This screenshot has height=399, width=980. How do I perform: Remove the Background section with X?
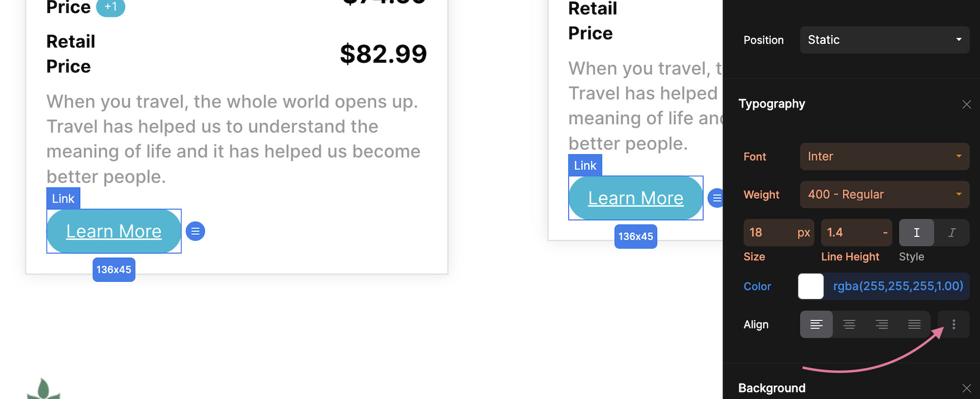tap(966, 388)
